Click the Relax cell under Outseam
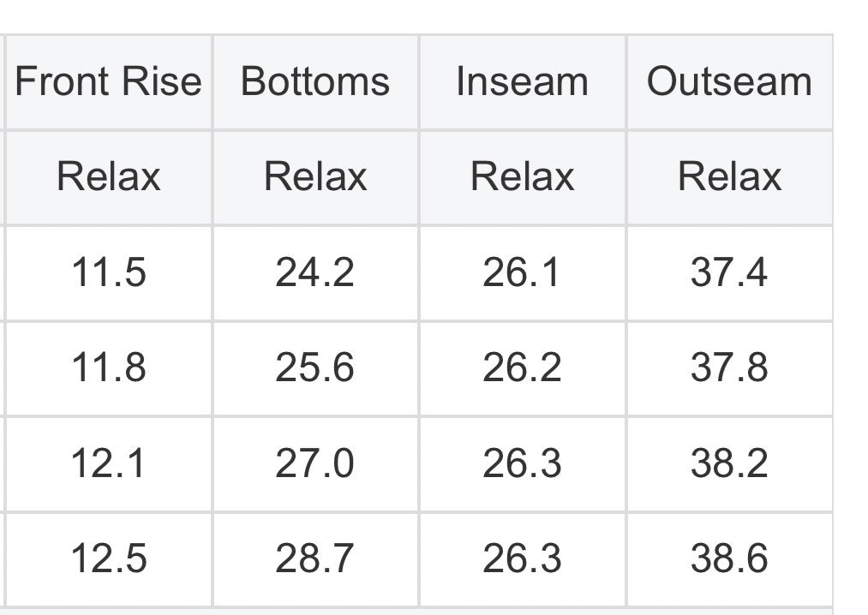 coord(729,177)
